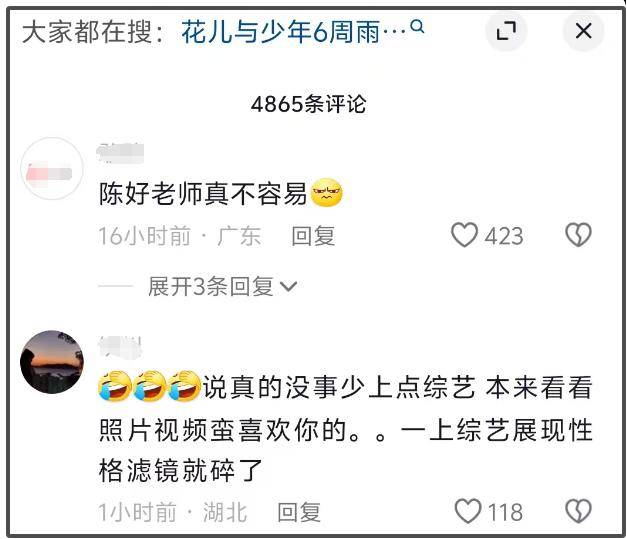Click the 4865条评论 header
The width and height of the screenshot is (627, 539).
pyautogui.click(x=308, y=104)
